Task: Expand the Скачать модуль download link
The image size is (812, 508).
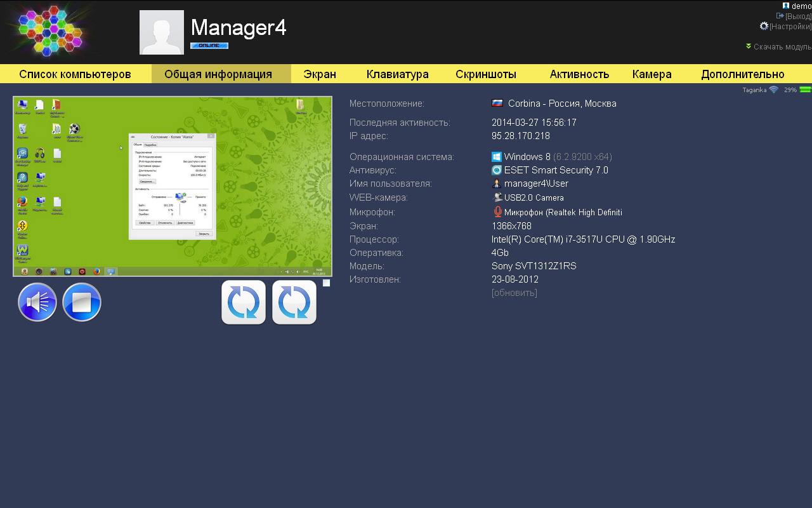Action: 782,46
